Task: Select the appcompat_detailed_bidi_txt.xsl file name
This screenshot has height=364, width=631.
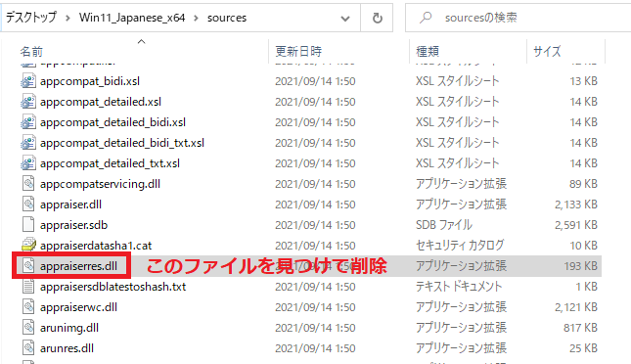Action: click(x=122, y=143)
